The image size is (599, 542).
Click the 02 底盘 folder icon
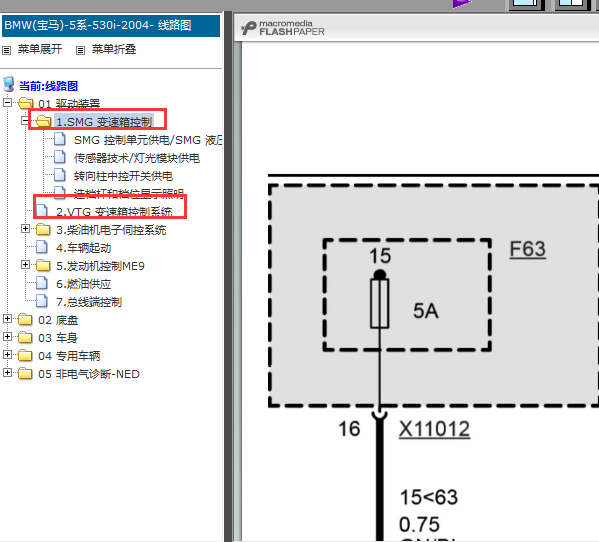tap(26, 319)
